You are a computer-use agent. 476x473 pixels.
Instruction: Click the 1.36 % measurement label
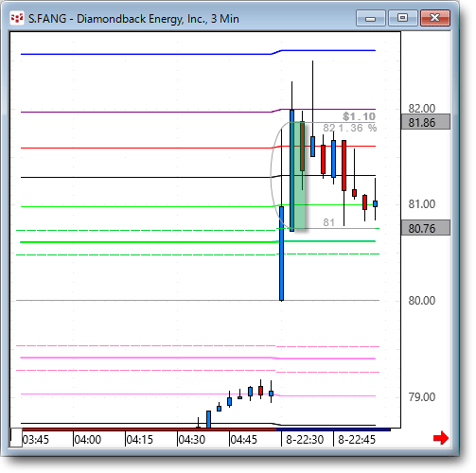click(x=358, y=128)
